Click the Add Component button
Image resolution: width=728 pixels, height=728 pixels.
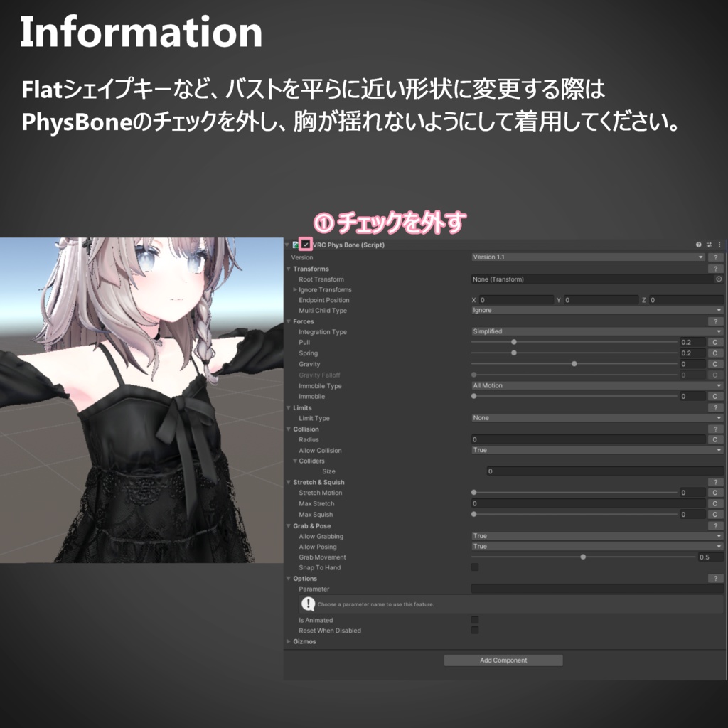(x=503, y=660)
